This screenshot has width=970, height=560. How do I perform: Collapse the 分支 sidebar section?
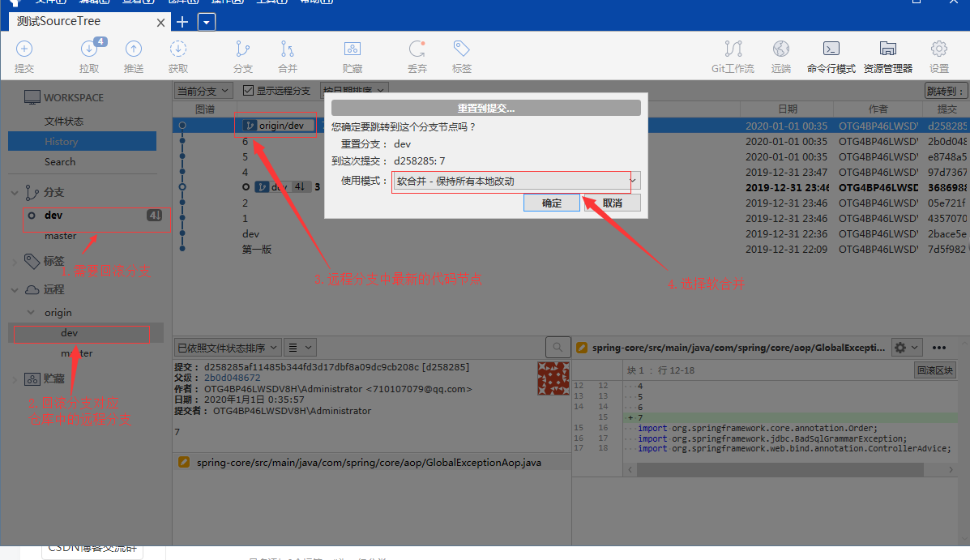15,193
